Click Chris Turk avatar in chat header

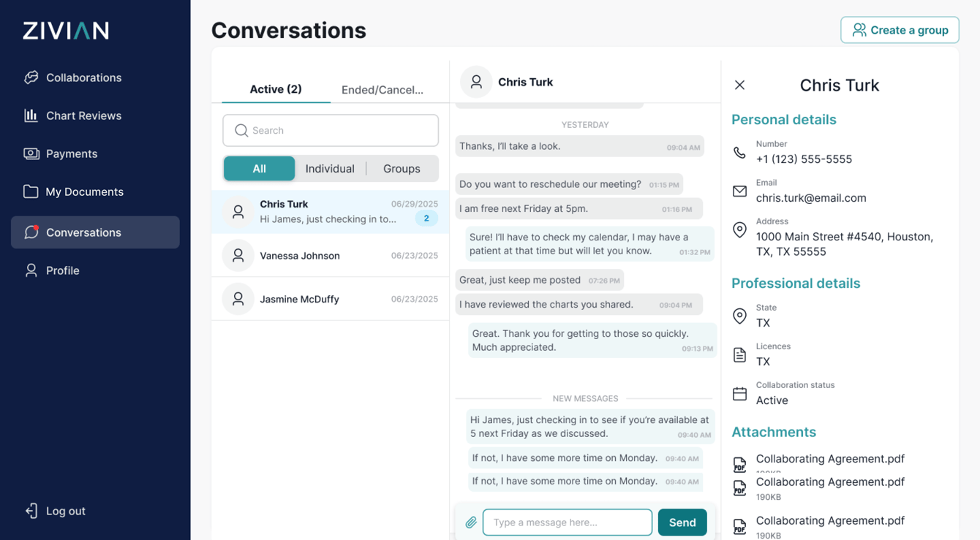point(476,82)
